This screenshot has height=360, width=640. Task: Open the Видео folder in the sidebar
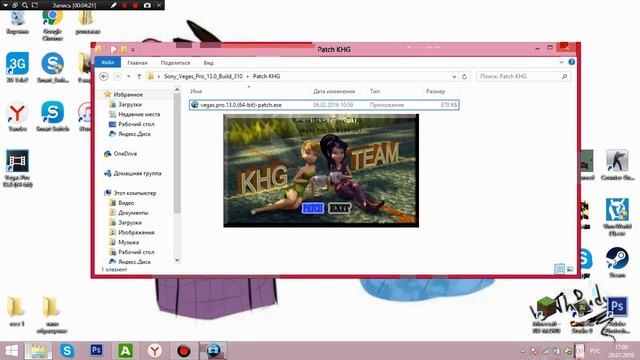[x=126, y=203]
